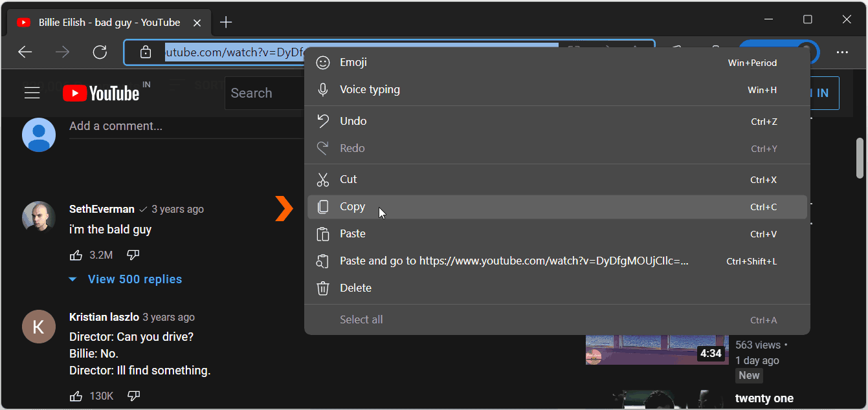Select Copy from the context menu
The image size is (868, 410).
coord(352,206)
